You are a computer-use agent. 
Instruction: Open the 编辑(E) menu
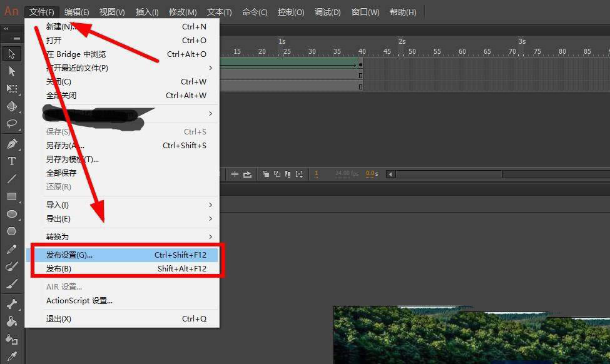pos(77,13)
